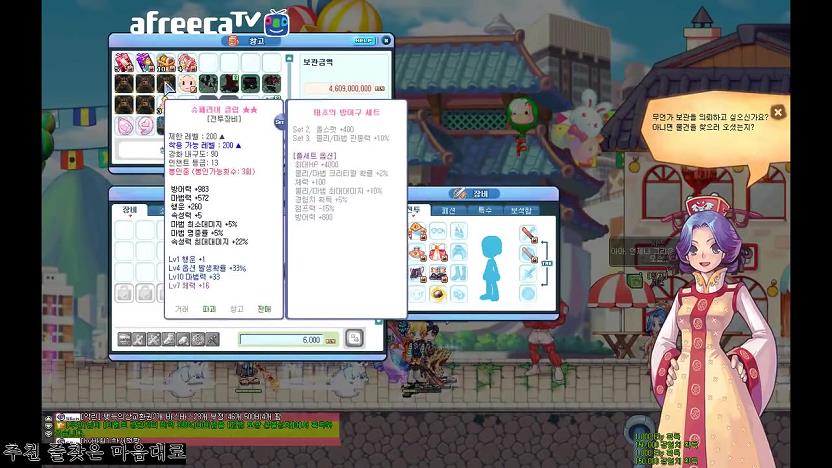Click the warehouse NPC in qipao
This screenshot has width=832, height=468.
[714, 334]
